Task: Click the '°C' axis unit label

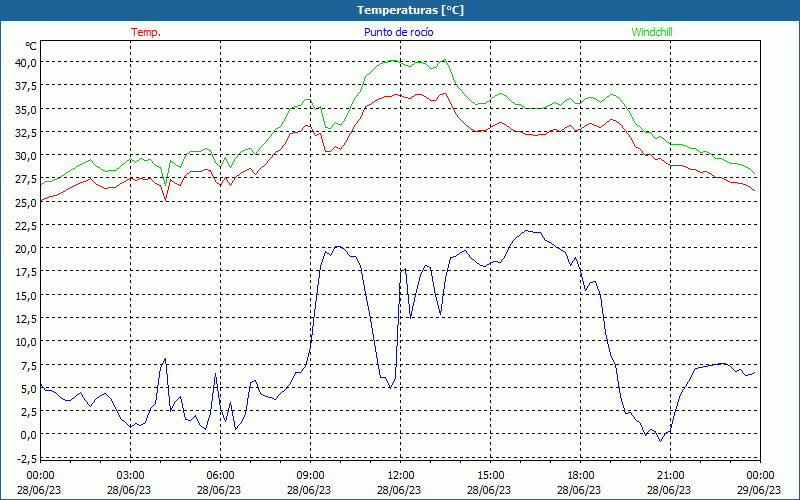Action: pyautogui.click(x=31, y=46)
